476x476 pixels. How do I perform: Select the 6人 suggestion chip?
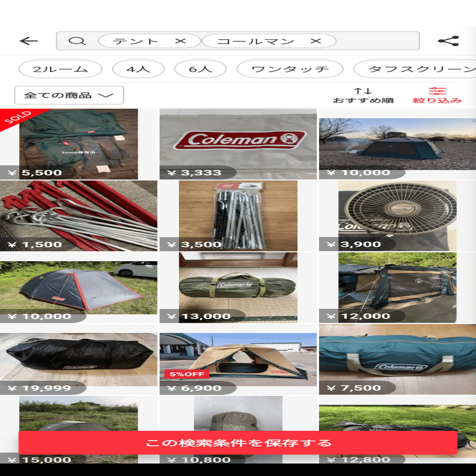tap(201, 69)
